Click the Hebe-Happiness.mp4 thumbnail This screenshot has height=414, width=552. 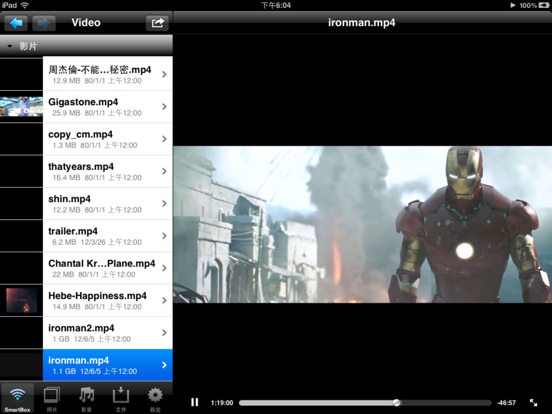pyautogui.click(x=21, y=301)
